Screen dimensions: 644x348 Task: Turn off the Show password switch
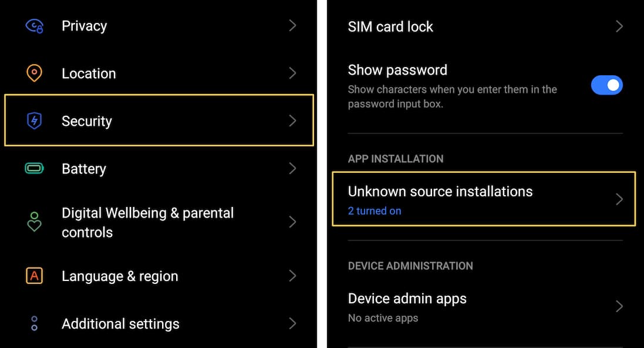606,85
